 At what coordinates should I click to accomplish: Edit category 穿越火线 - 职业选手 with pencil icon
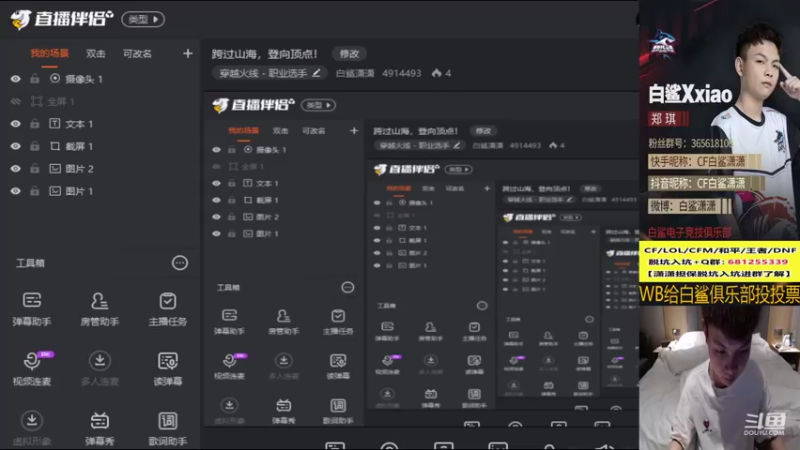tap(316, 73)
